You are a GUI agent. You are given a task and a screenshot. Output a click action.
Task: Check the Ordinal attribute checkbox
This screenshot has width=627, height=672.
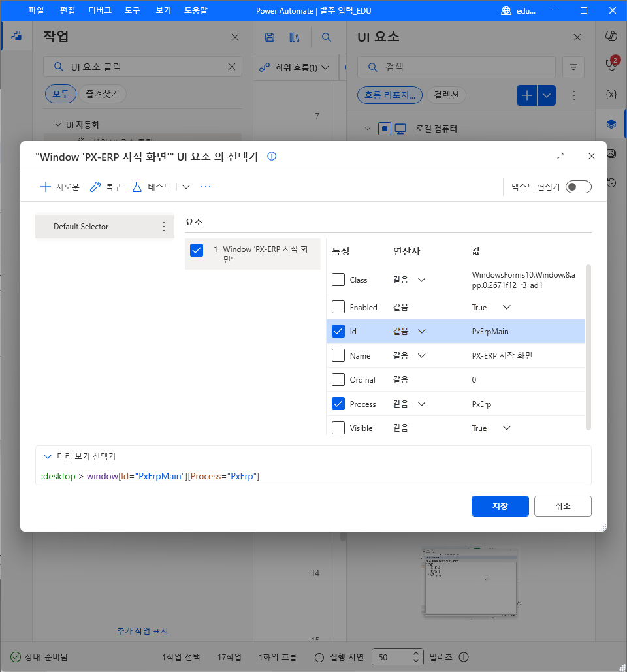coord(338,379)
